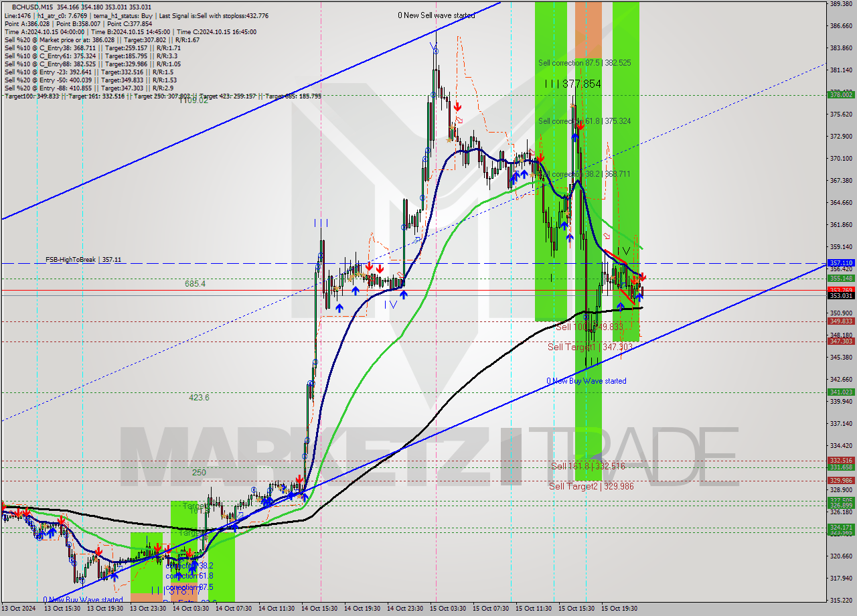Click 337.140 on the price axis
The image size is (857, 616).
[x=841, y=424]
